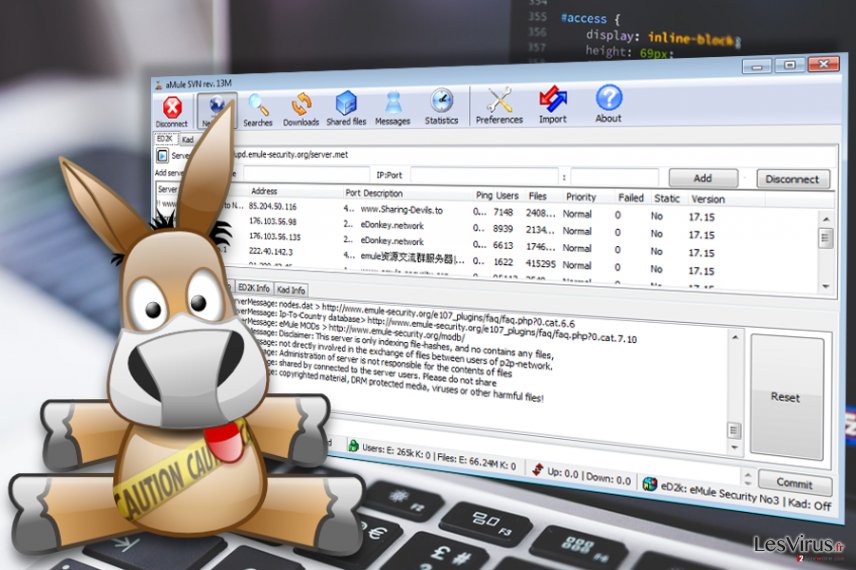
Task: Open the About question mark icon
Action: coord(609,103)
